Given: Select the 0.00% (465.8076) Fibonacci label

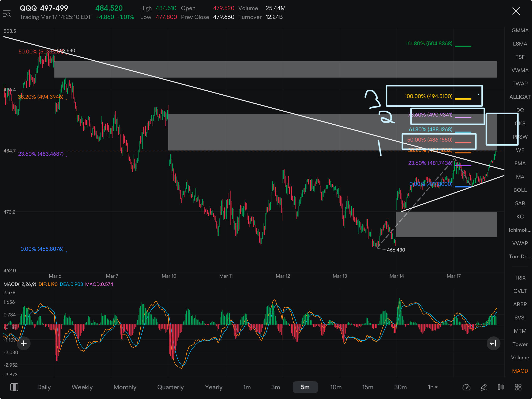Looking at the screenshot, I should (x=42, y=249).
